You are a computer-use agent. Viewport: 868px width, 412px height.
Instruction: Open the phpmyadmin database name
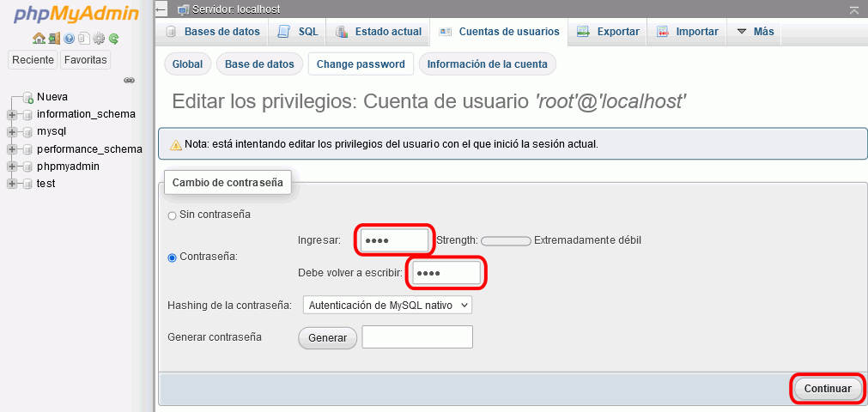(x=68, y=167)
